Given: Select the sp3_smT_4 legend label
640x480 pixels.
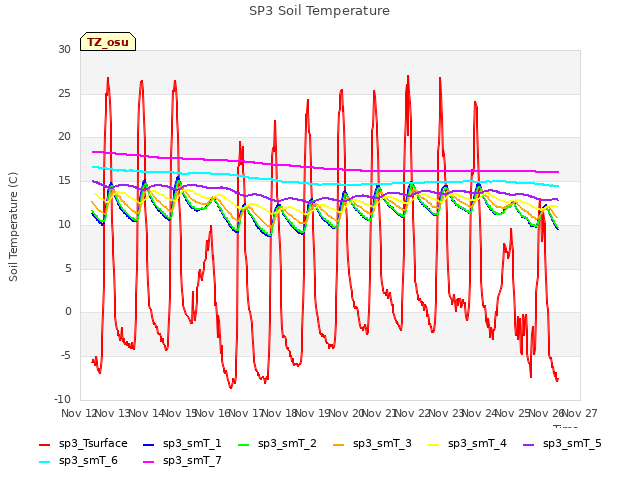Looking at the screenshot, I should [477, 444].
